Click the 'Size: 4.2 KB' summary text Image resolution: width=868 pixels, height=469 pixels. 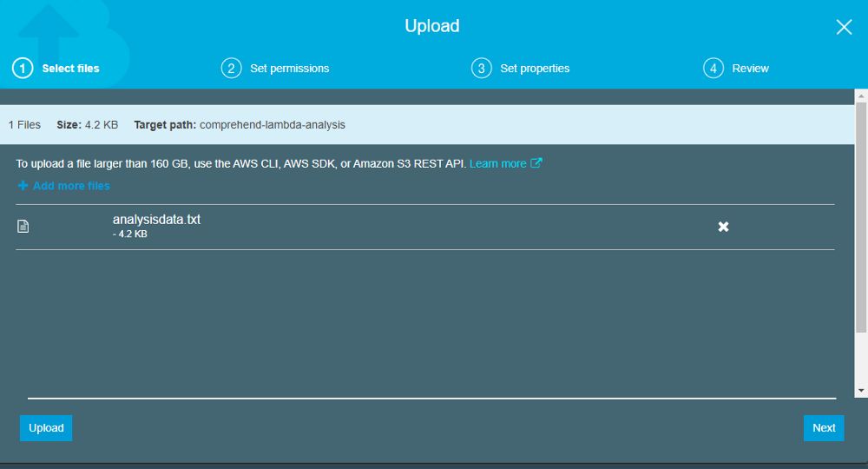click(88, 125)
